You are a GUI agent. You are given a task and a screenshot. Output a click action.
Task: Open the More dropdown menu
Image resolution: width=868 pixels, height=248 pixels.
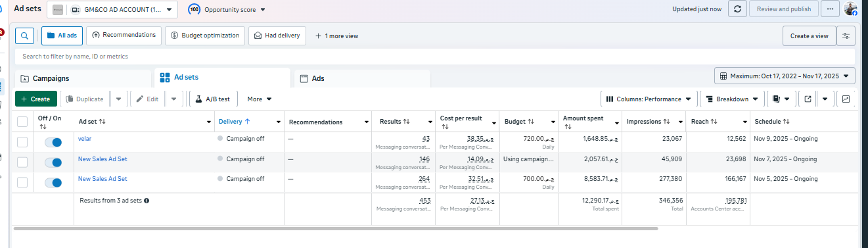pos(260,99)
